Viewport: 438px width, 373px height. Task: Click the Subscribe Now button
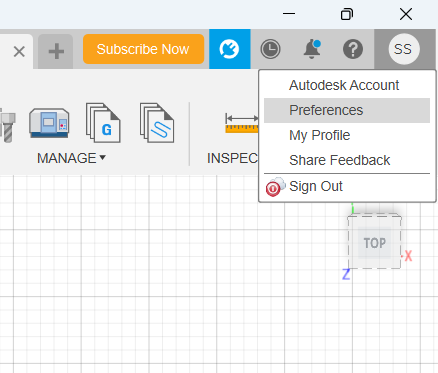pyautogui.click(x=143, y=49)
